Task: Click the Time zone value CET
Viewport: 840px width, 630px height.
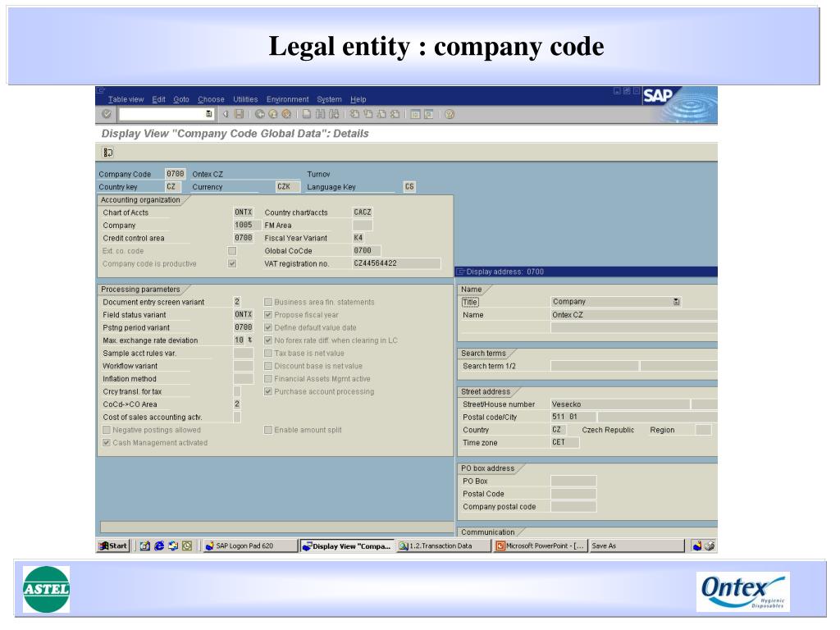Action: tap(564, 442)
